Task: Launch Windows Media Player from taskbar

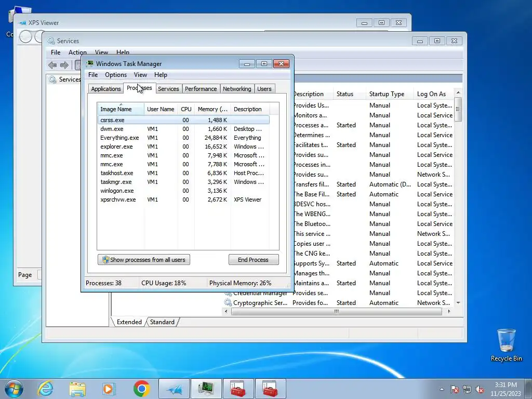Action: tap(109, 389)
